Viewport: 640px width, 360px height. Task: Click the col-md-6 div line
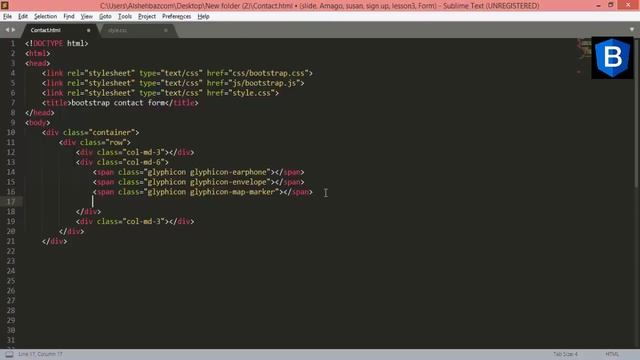pos(122,162)
